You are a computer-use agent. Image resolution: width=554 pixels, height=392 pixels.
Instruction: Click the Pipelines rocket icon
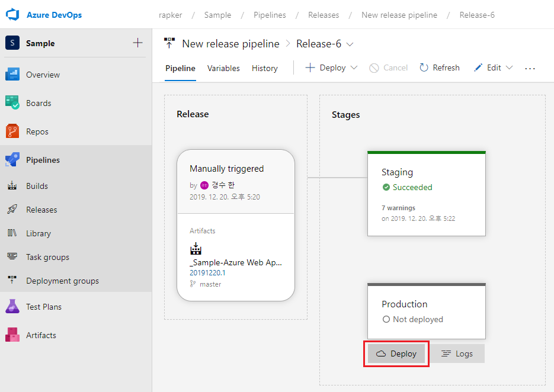(x=12, y=160)
